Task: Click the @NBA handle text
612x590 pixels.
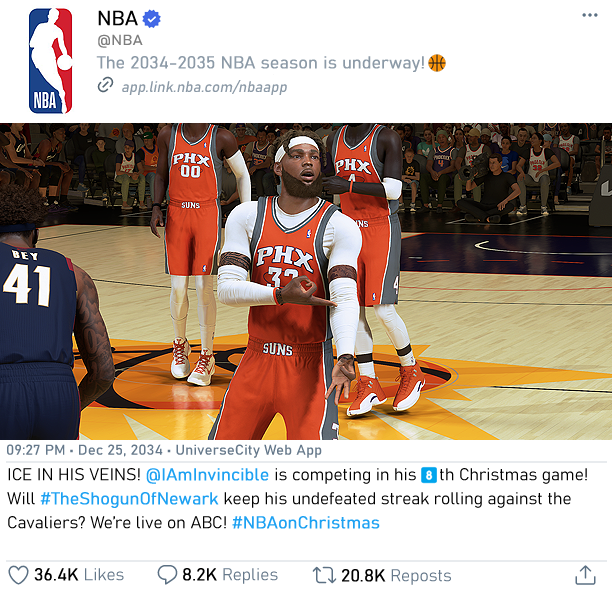Action: (x=120, y=41)
